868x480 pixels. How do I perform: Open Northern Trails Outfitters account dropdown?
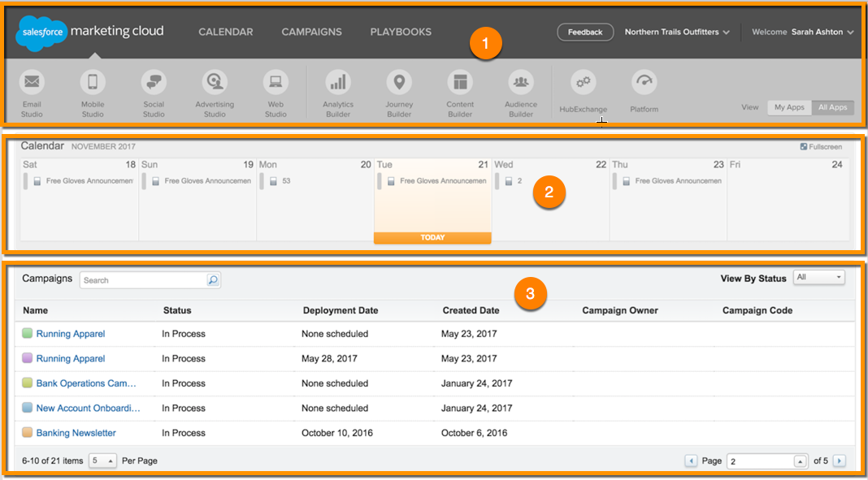(677, 32)
